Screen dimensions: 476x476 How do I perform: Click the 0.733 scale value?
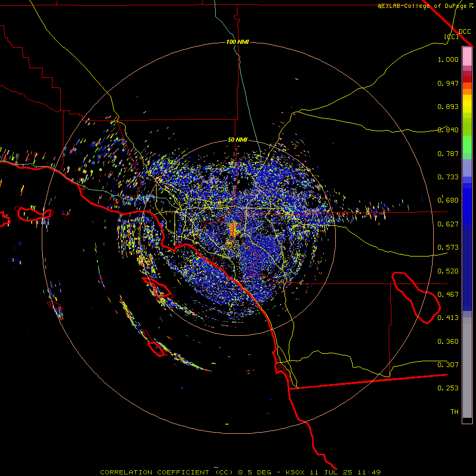tap(448, 177)
